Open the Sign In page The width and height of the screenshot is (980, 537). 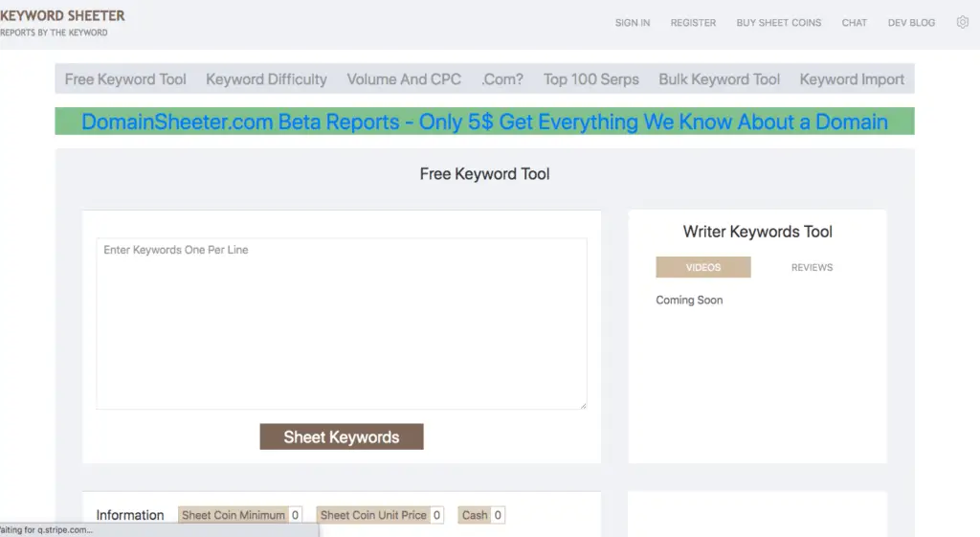(x=633, y=23)
